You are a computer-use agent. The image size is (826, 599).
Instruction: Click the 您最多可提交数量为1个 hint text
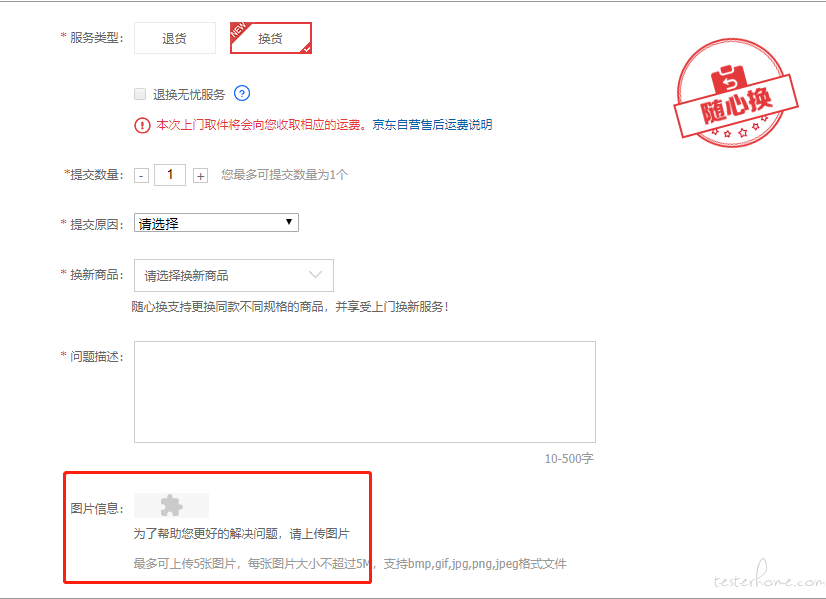tap(284, 175)
